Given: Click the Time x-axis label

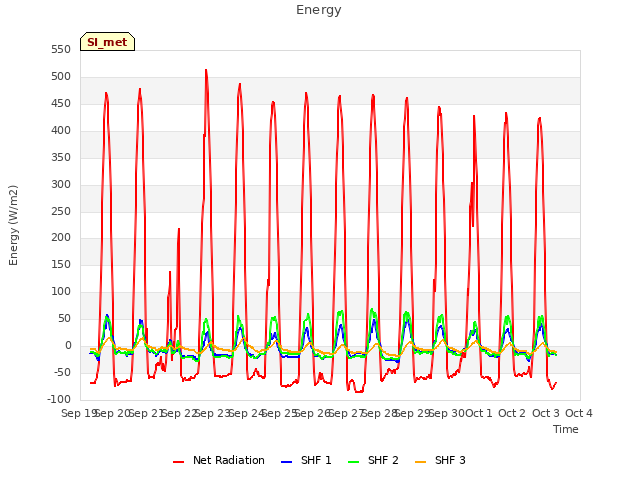Looking at the screenshot, I should coord(566,429).
